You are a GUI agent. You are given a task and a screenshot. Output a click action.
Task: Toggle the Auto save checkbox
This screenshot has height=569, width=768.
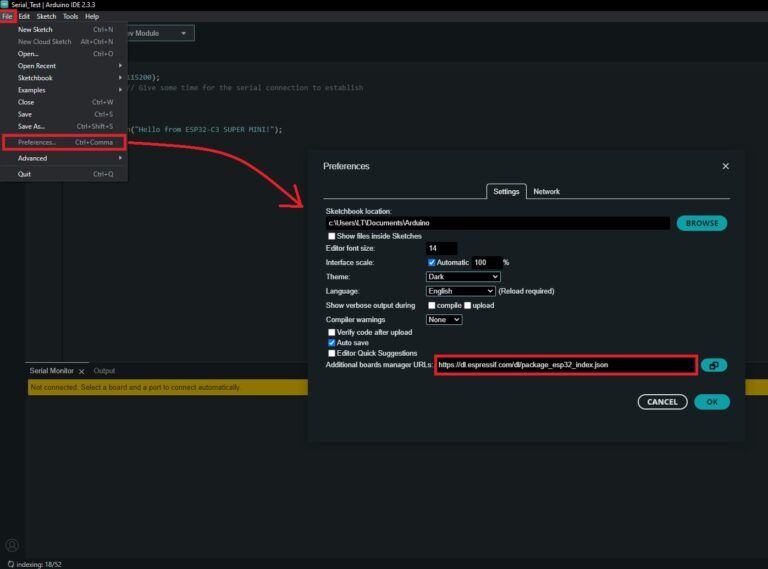coord(332,342)
